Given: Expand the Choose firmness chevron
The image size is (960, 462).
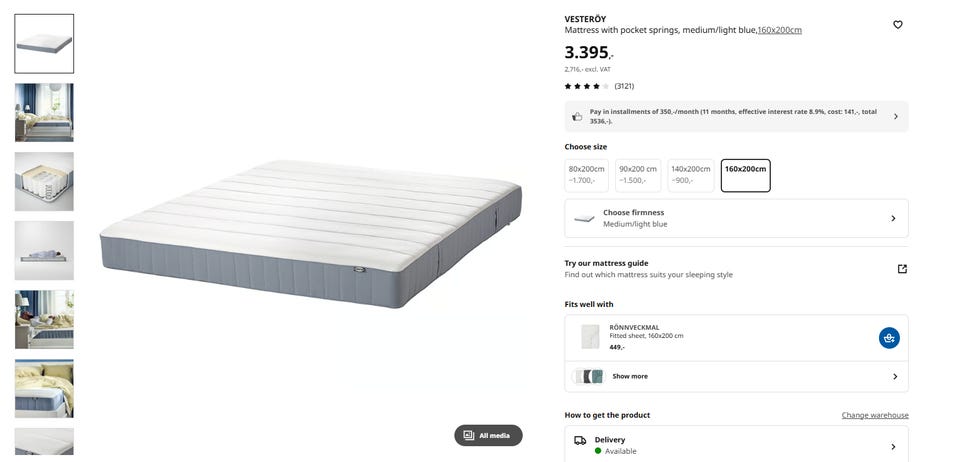Looking at the screenshot, I should (x=893, y=218).
